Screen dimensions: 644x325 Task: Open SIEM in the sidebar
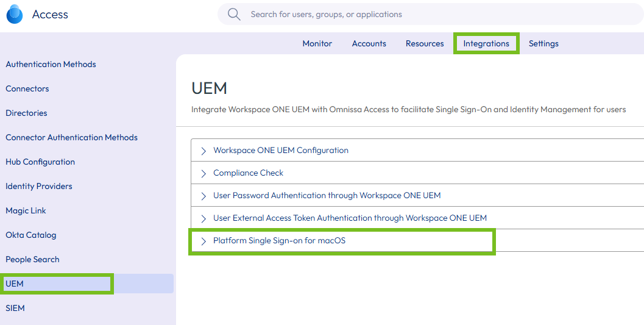[15, 308]
